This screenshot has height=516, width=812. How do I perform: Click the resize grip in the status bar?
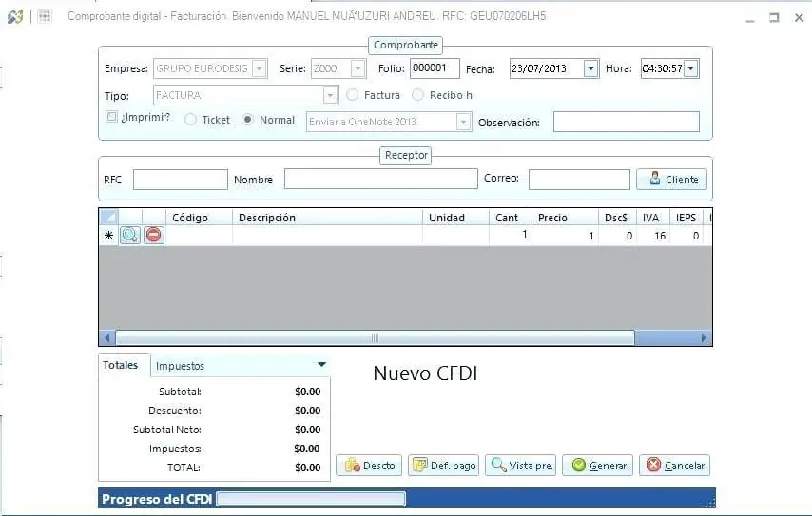point(710,502)
